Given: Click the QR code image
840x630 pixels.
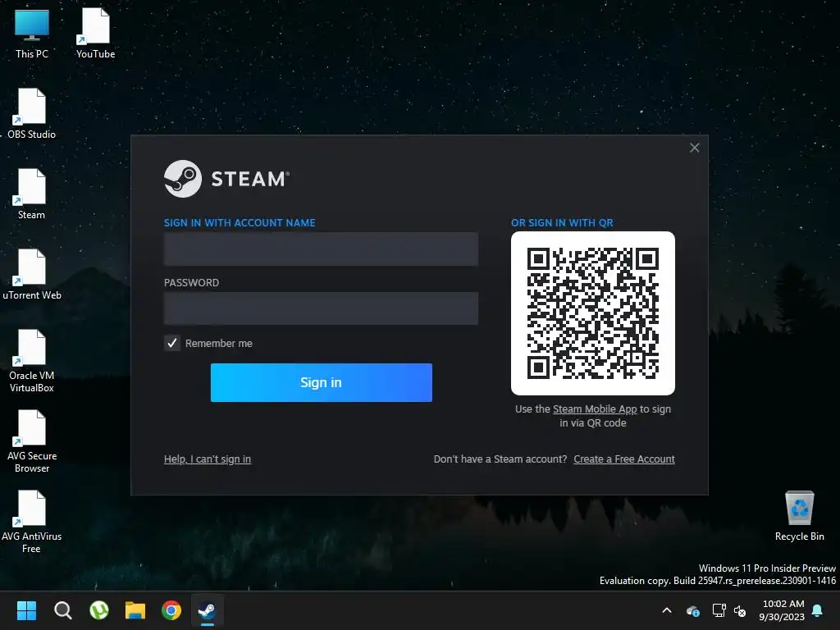Looking at the screenshot, I should click(593, 313).
